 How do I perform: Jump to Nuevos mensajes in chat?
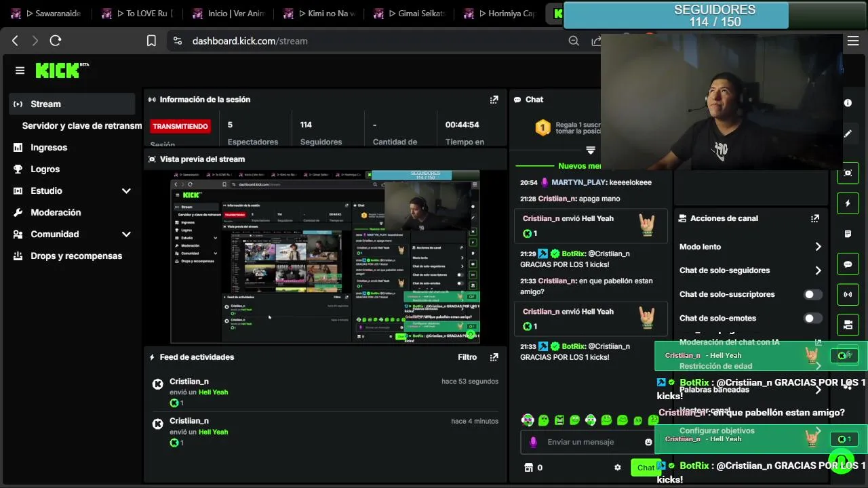579,166
